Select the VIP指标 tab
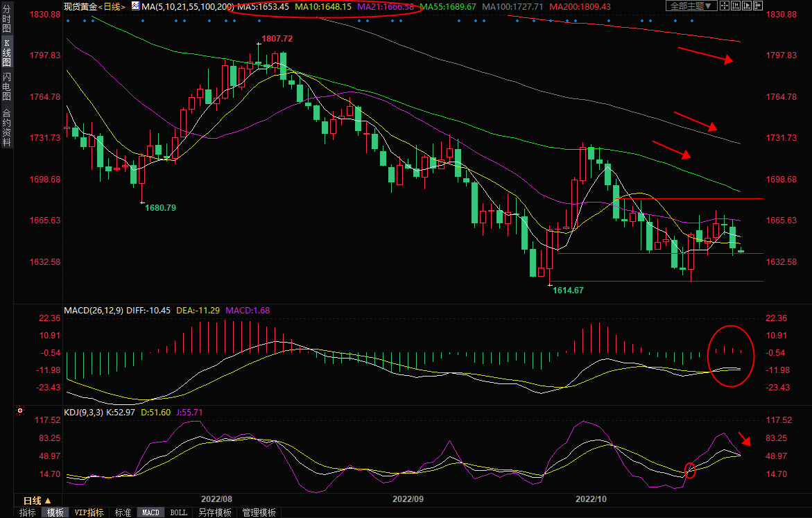 89,512
